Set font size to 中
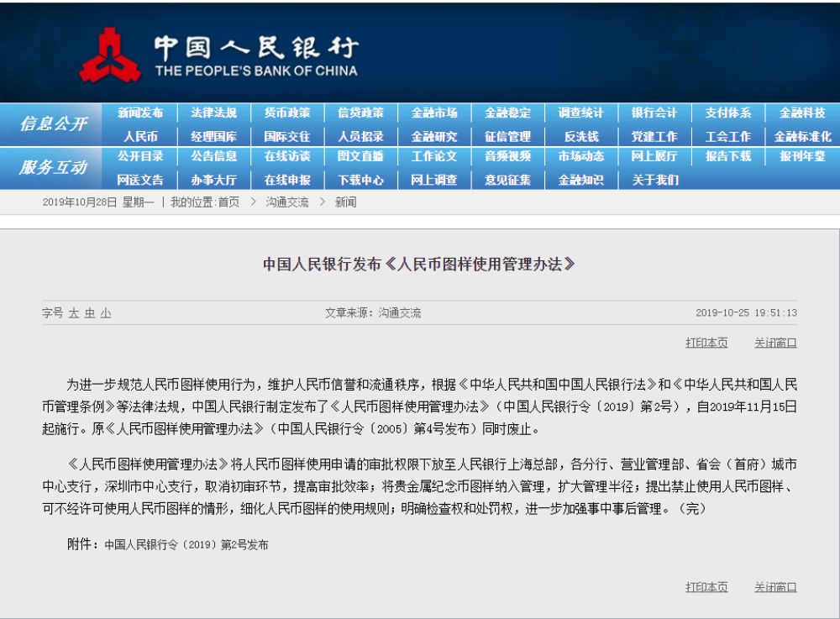 click(x=90, y=313)
